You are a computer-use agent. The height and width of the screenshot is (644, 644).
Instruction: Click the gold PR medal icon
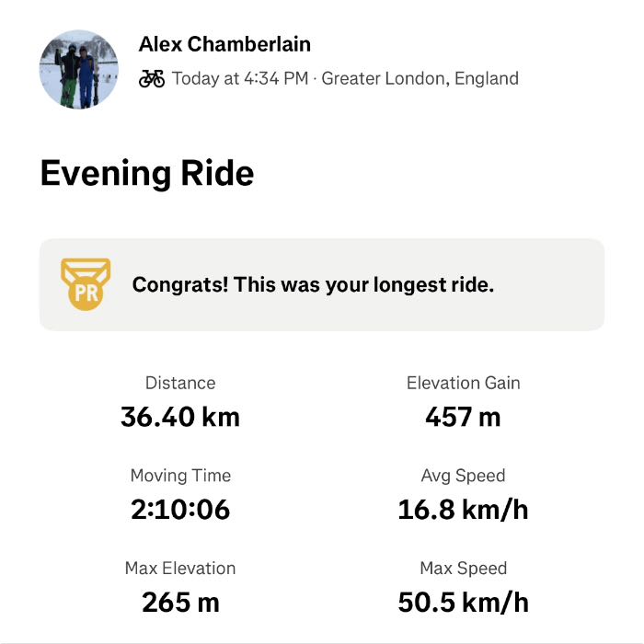(85, 283)
